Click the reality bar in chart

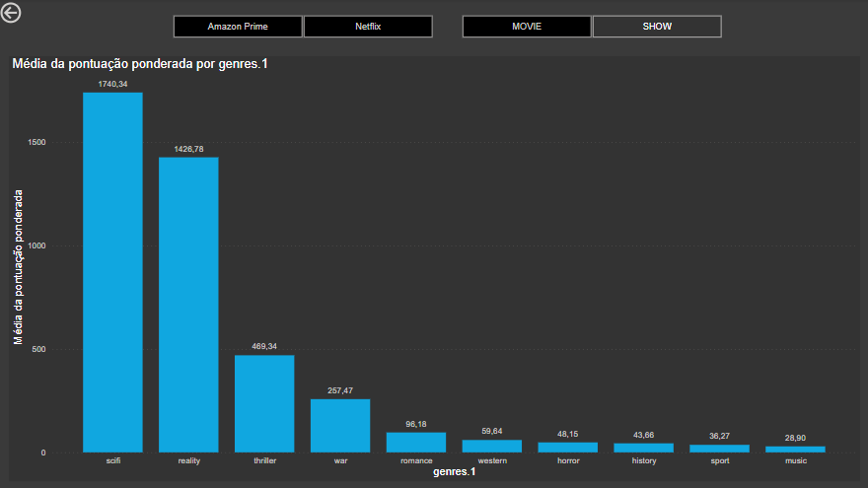click(188, 305)
